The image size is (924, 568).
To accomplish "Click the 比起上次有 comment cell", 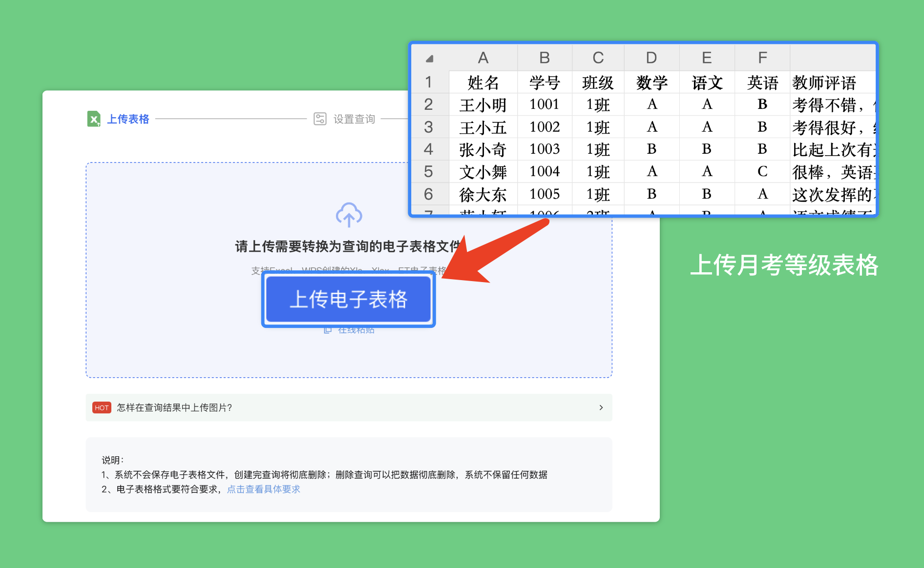I will (x=833, y=149).
